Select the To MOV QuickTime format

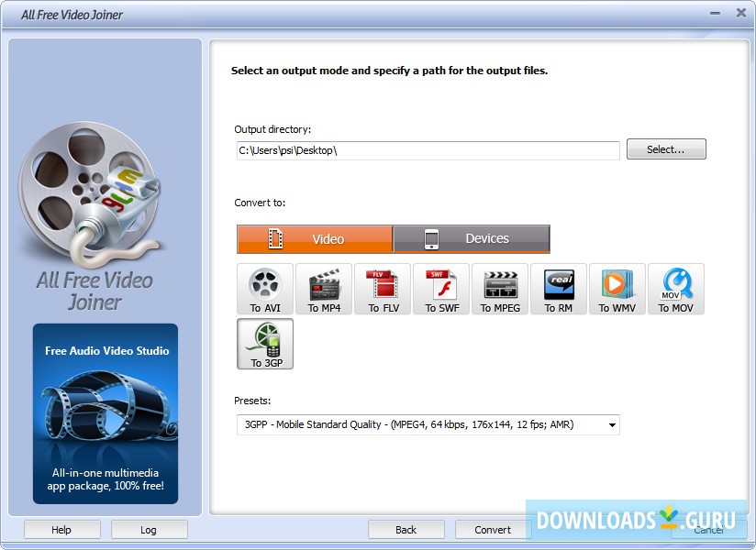pos(676,289)
